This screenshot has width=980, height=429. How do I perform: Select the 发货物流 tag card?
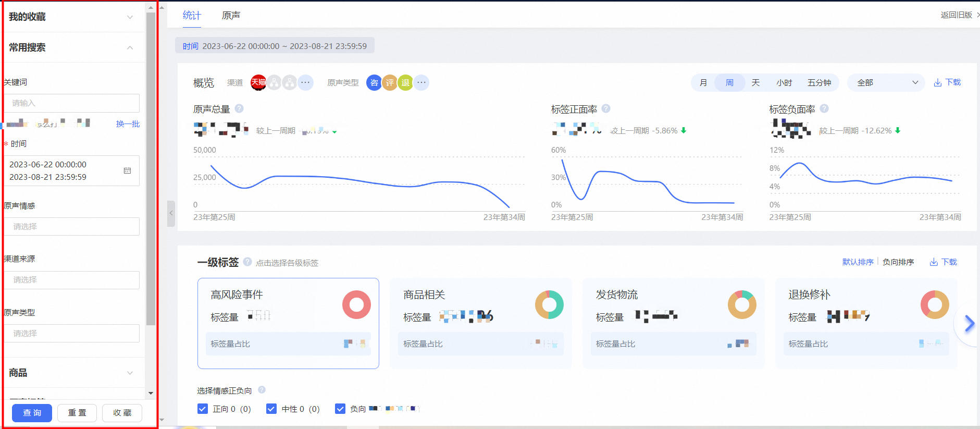point(674,323)
